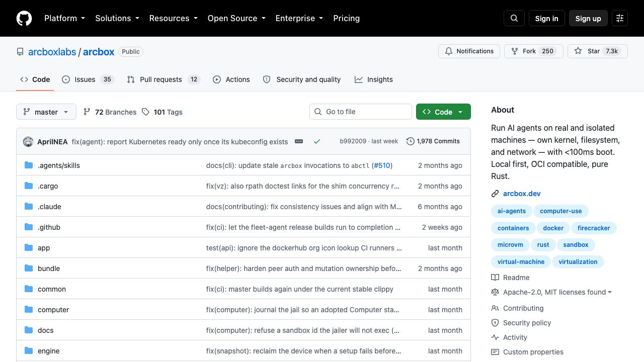Open the Custom properties link
Image resolution: width=644 pixels, height=362 pixels.
point(533,352)
